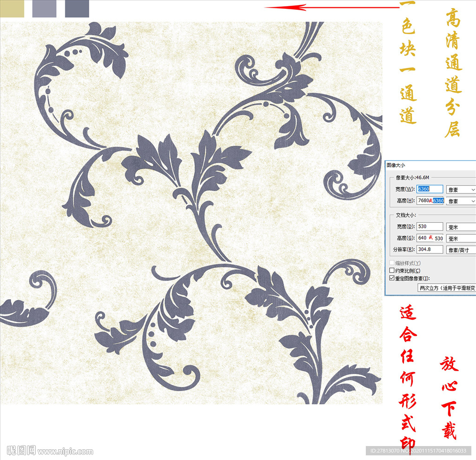Open the 两次立方 resampling method dropdown
Image resolution: width=476 pixels, height=460 pixels.
447,288
